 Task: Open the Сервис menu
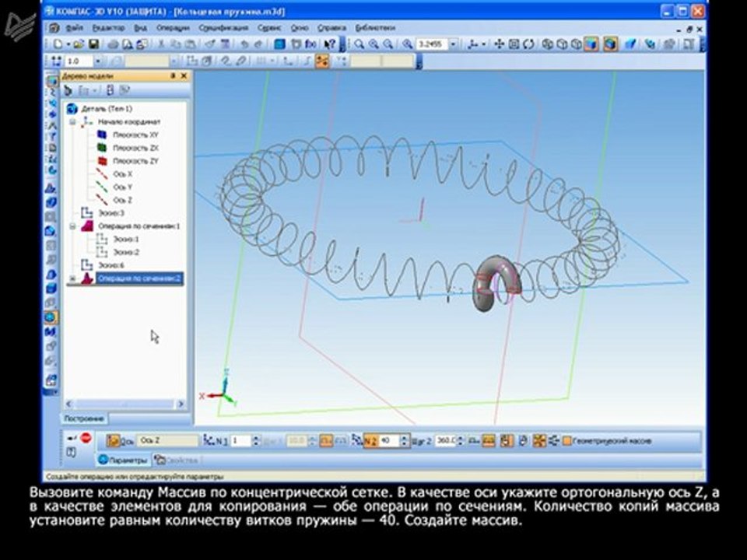click(x=269, y=28)
